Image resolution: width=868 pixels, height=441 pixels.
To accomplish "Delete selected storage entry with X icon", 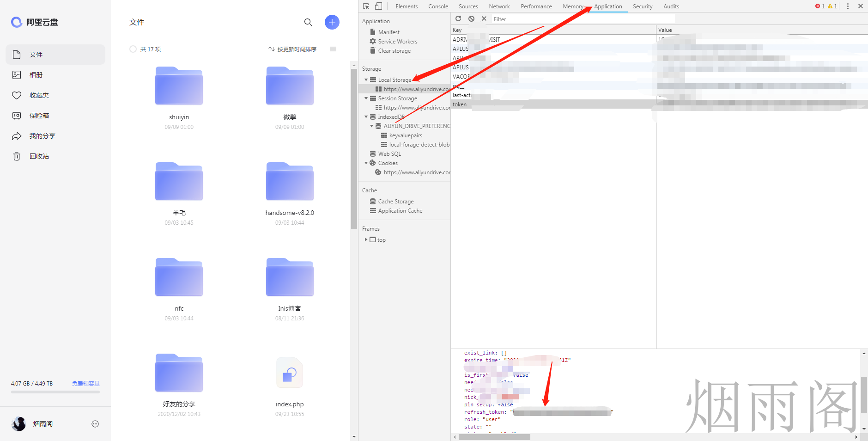I will pos(484,18).
